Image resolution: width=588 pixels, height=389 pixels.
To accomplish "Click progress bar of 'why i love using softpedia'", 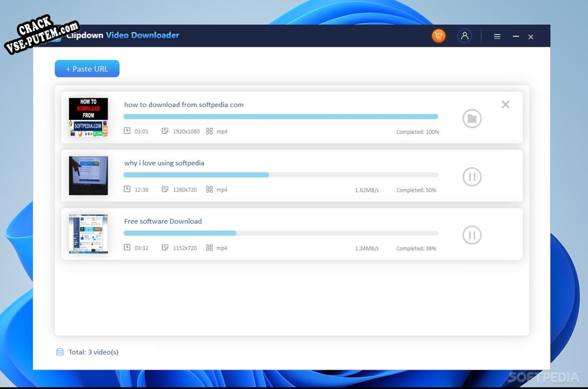I will point(281,175).
